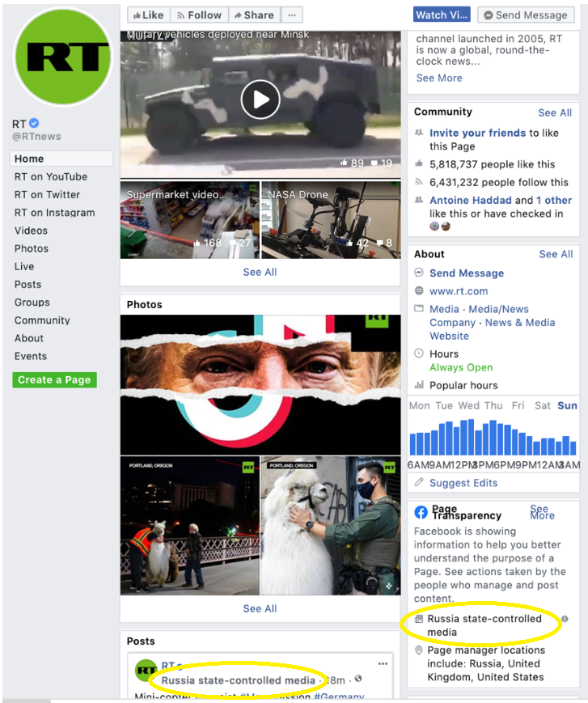Open the www.rt.com website link

(459, 291)
